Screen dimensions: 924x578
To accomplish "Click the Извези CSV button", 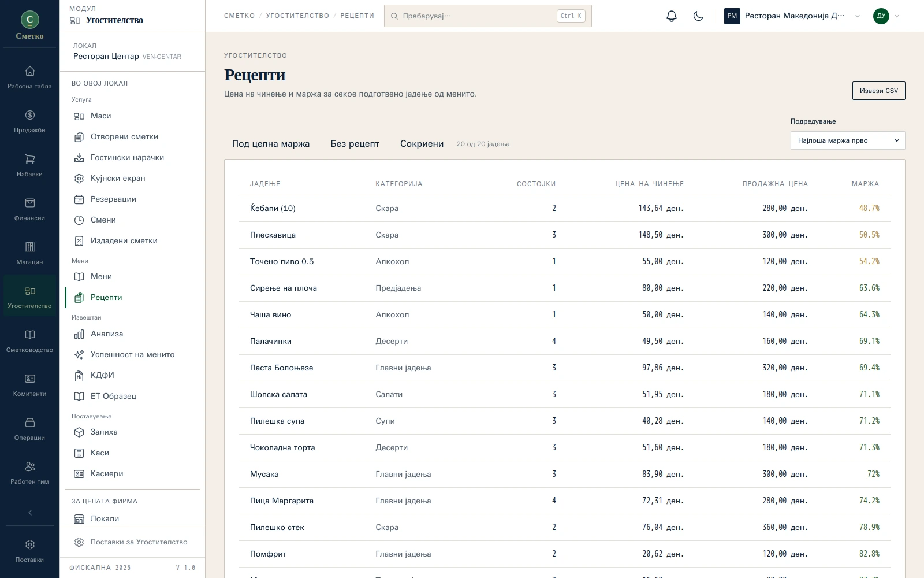I will (x=879, y=91).
